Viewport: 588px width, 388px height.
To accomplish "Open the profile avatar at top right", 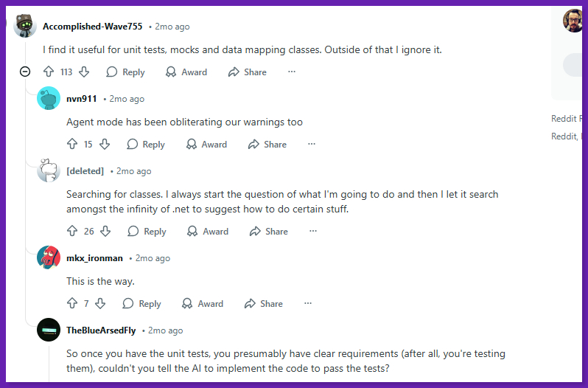I will pos(574,21).
